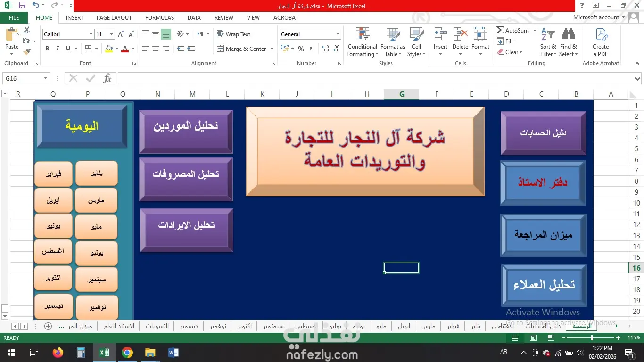
Task: Click the Insert Function fx icon
Action: coord(107,78)
